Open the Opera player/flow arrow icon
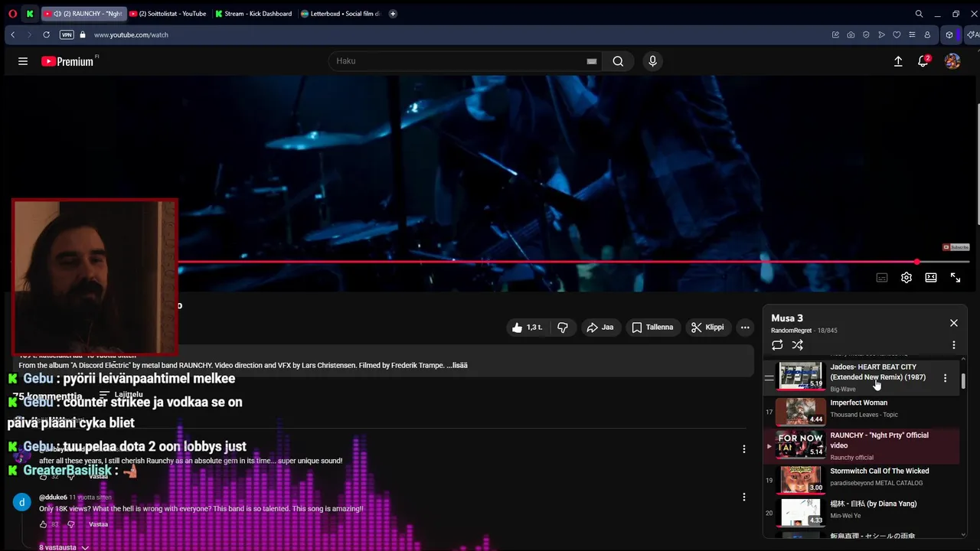 click(881, 34)
